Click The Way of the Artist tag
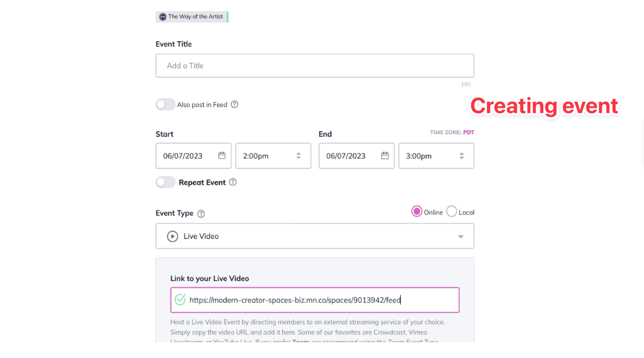 (x=192, y=17)
